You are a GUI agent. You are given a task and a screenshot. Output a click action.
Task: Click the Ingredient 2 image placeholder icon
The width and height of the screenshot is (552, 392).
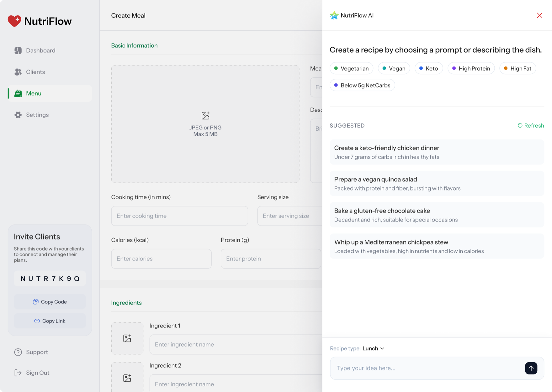[127, 378]
